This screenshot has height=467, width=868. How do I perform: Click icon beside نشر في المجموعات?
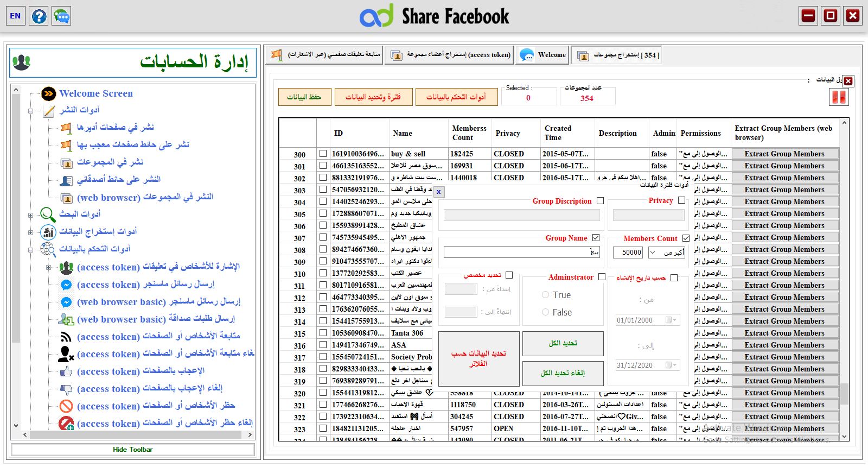[66, 163]
